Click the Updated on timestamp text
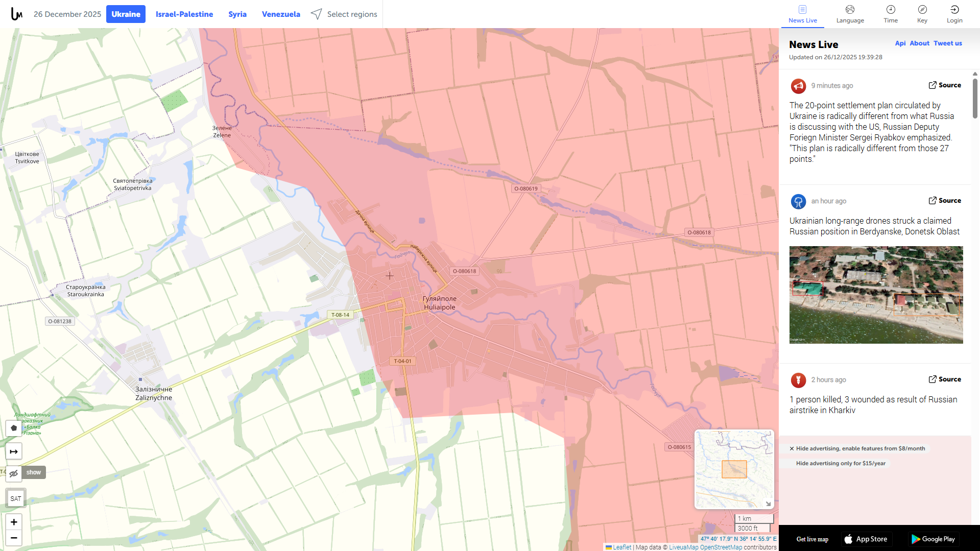 point(835,57)
